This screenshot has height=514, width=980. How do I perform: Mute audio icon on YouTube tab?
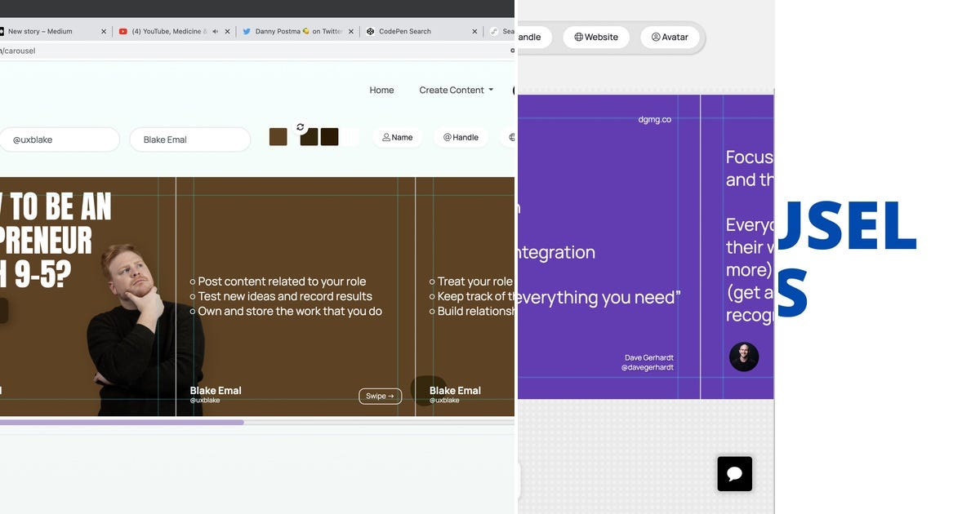pyautogui.click(x=215, y=31)
